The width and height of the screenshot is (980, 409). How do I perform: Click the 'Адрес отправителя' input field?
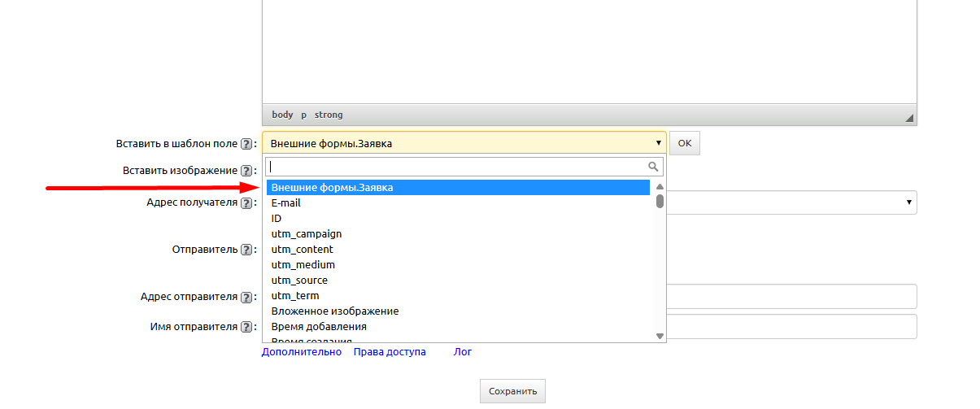point(791,297)
